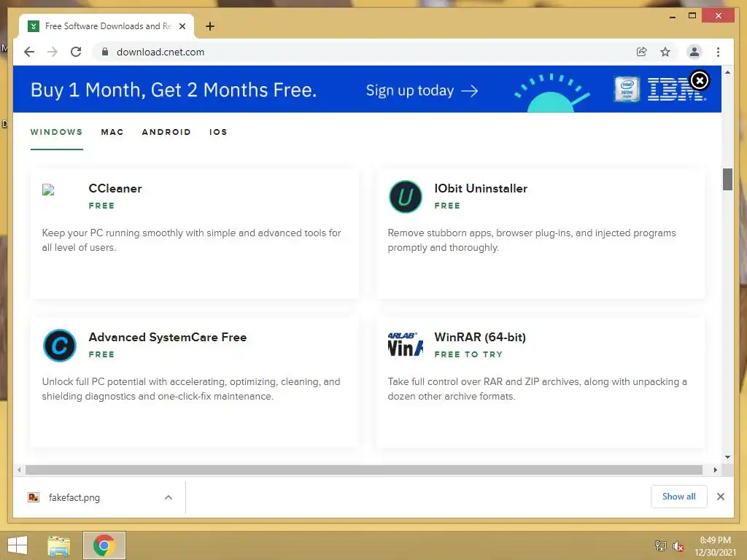This screenshot has width=747, height=560.
Task: Open the taskbar clock showing 8:49 PM
Action: tap(715, 545)
